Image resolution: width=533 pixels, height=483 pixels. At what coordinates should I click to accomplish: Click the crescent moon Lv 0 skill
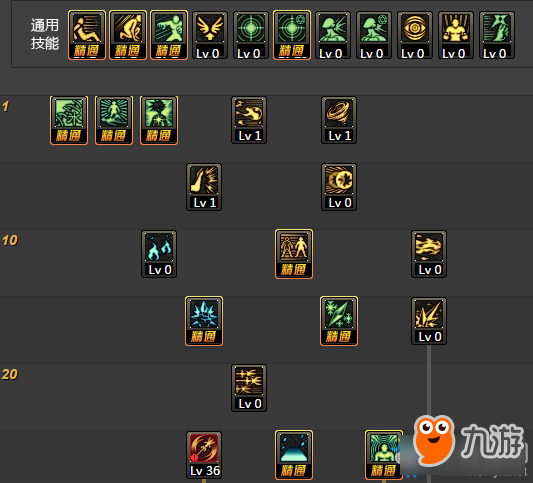339,187
